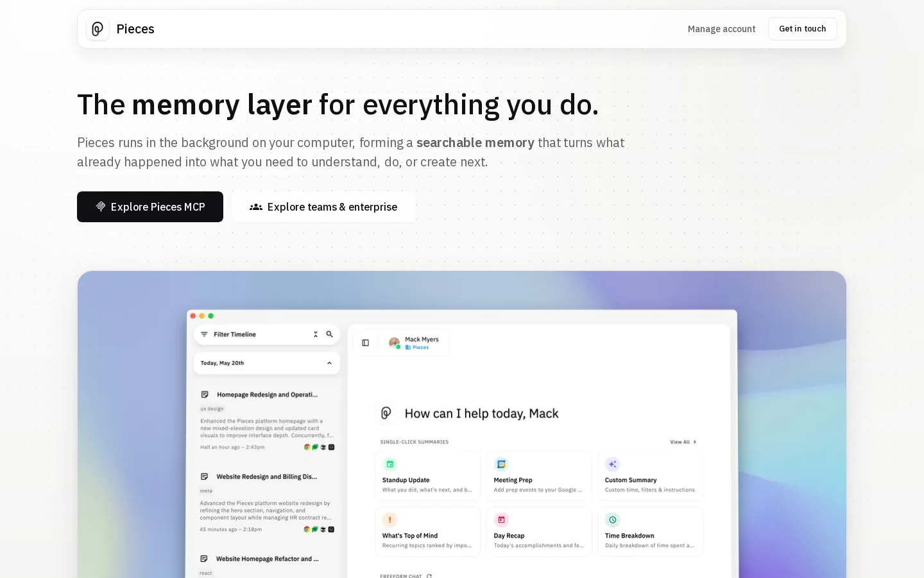Click Standup Update calendar icon

(390, 464)
